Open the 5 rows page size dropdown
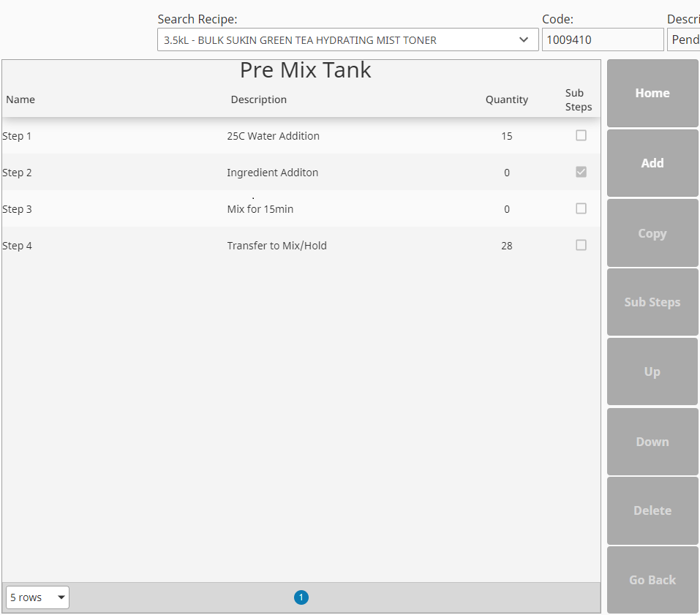Viewport: 700px width, 615px height. [37, 597]
